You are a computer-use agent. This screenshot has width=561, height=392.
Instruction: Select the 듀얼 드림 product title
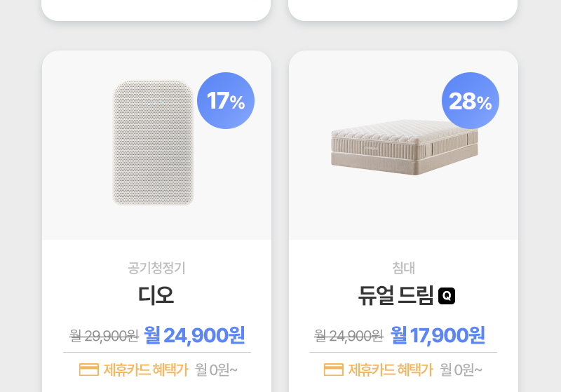pyautogui.click(x=396, y=295)
